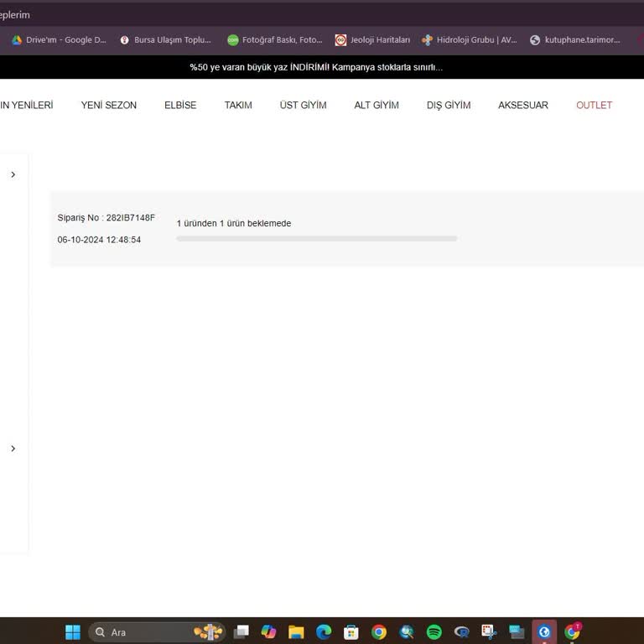
Task: Click the order date 06-10-2024 12:48:54
Action: (99, 240)
